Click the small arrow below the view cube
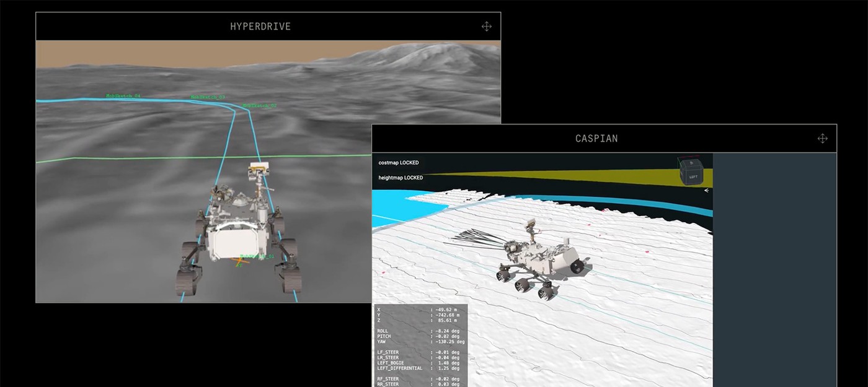This screenshot has width=868, height=387. [707, 191]
